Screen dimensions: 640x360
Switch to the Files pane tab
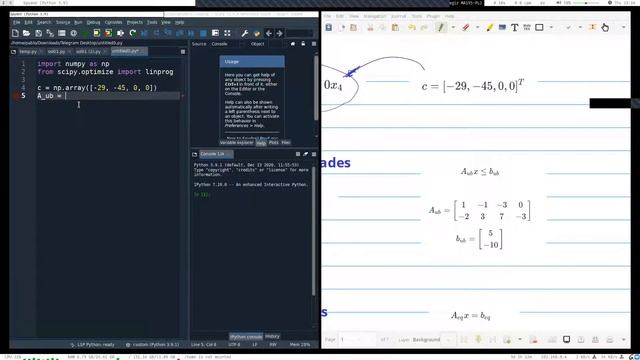point(286,143)
